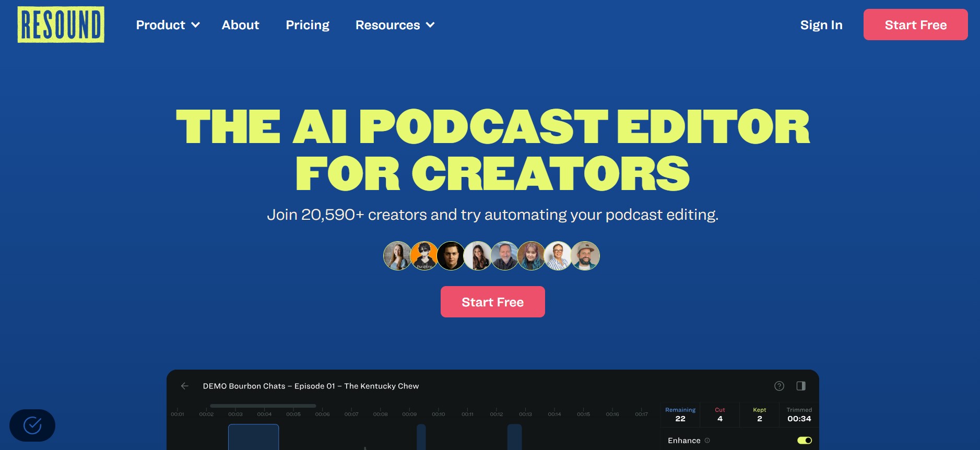Click Start Free in the navigation bar
Image resolution: width=980 pixels, height=450 pixels.
(916, 25)
